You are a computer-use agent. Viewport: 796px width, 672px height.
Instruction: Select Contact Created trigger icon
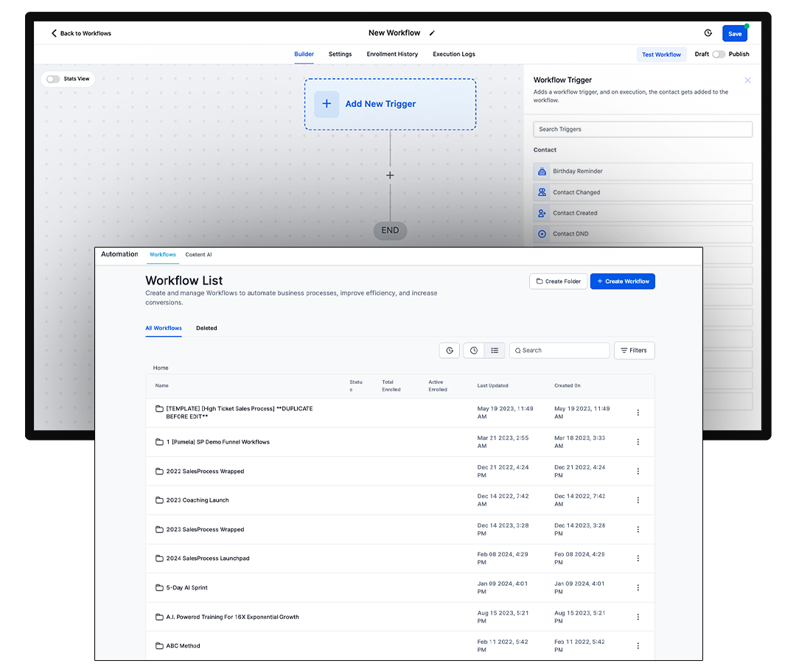[x=542, y=213]
